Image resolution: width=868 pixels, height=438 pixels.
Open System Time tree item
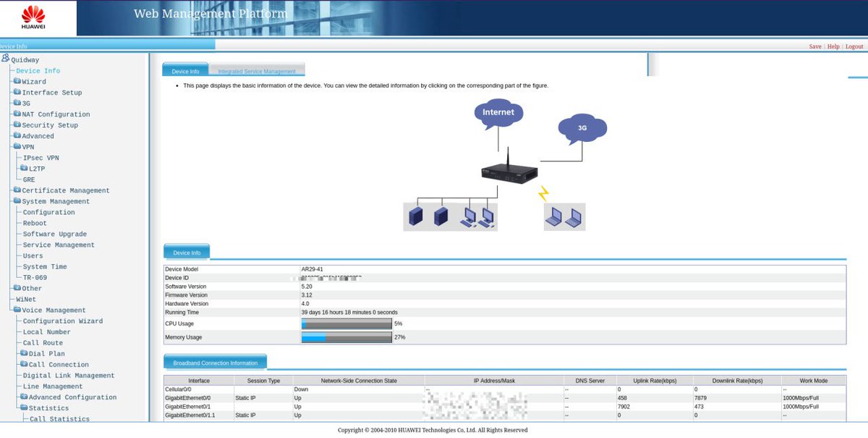coord(45,266)
